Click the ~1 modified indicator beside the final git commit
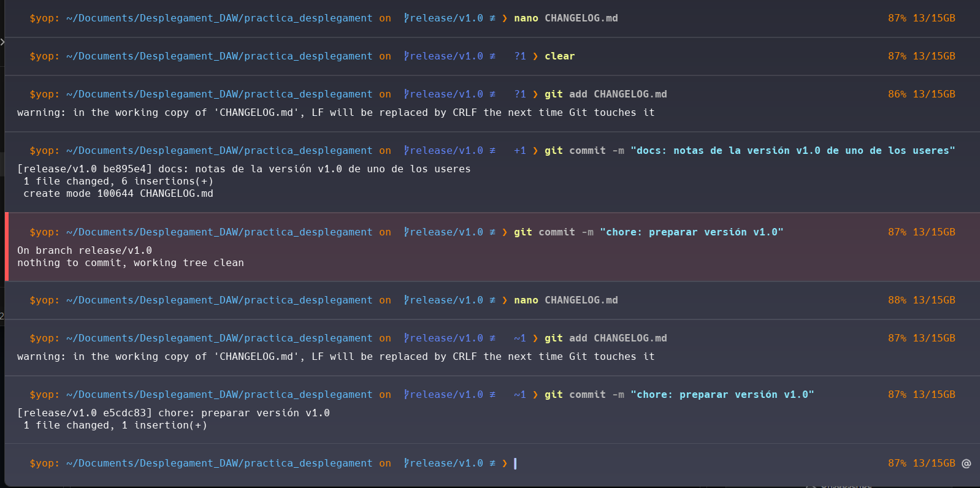Viewport: 980px width, 488px height. click(520, 395)
